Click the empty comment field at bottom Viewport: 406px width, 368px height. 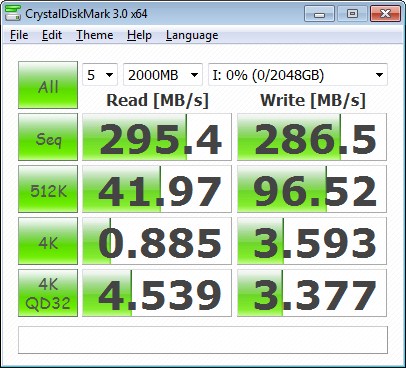pos(203,340)
